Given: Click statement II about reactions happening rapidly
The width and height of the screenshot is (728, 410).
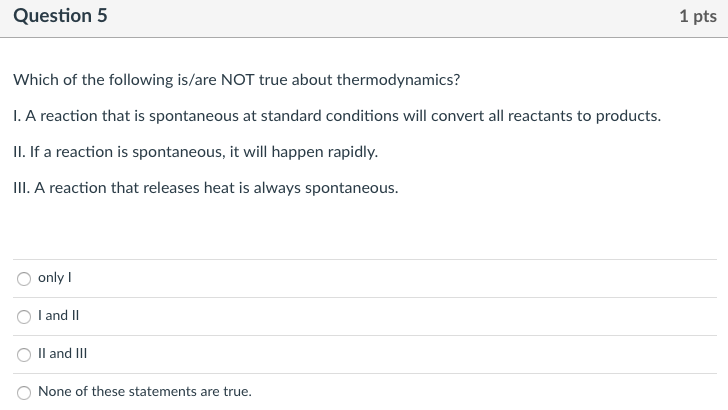Looking at the screenshot, I should (195, 152).
